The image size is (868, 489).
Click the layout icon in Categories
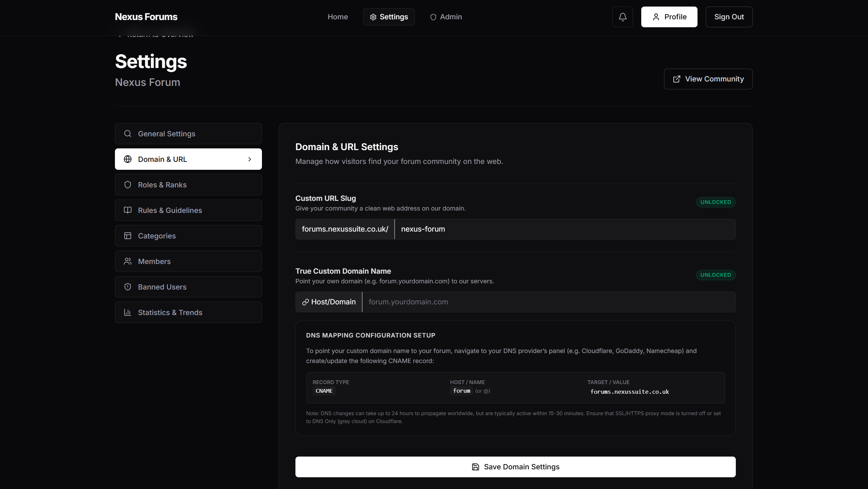(x=128, y=236)
